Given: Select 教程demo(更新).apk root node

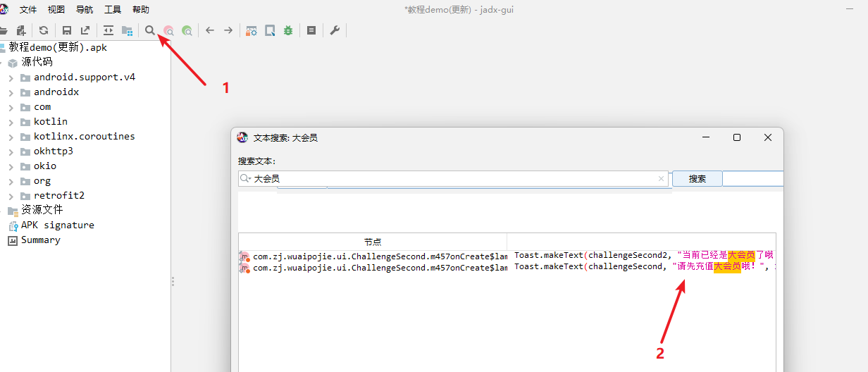Looking at the screenshot, I should point(58,47).
